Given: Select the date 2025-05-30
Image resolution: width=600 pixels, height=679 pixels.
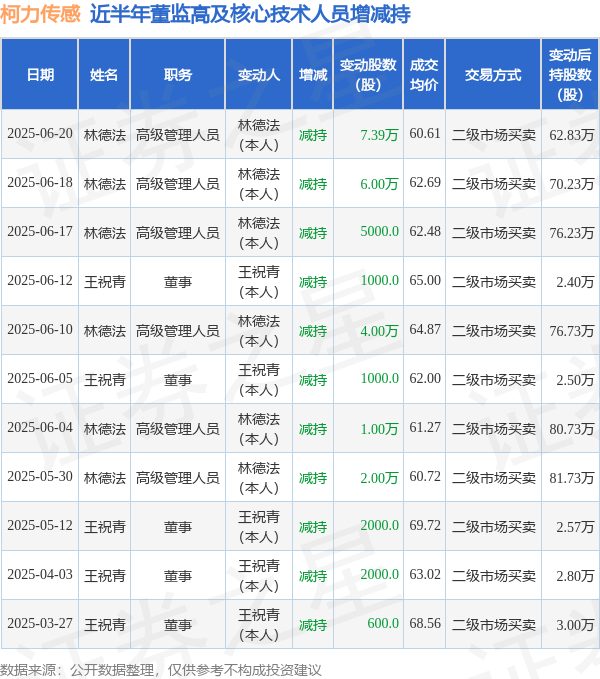Looking at the screenshot, I should (40, 476).
